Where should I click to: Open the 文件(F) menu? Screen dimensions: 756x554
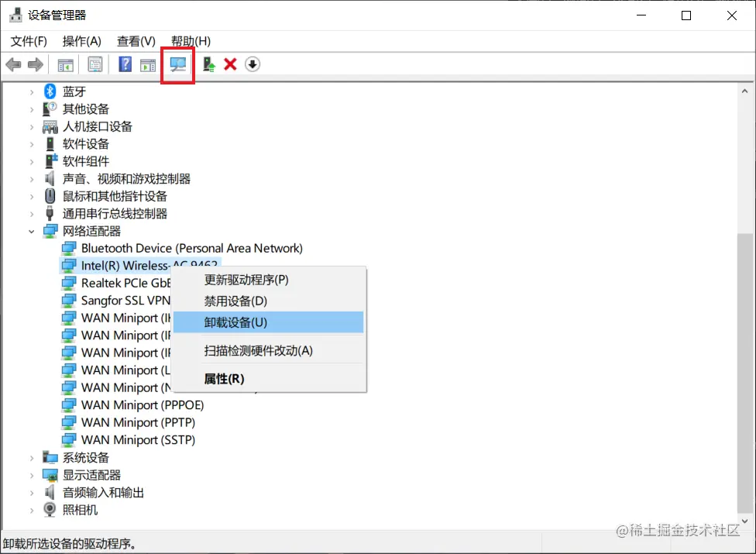click(29, 42)
